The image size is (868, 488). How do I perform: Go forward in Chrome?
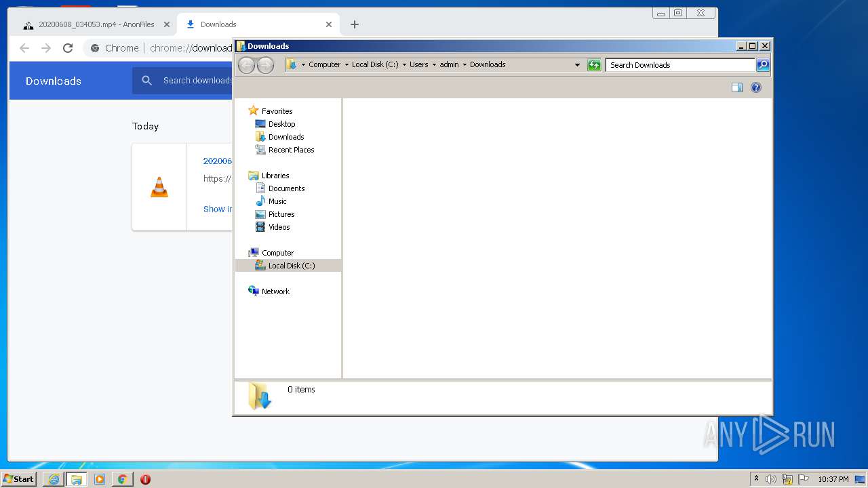tap(46, 48)
